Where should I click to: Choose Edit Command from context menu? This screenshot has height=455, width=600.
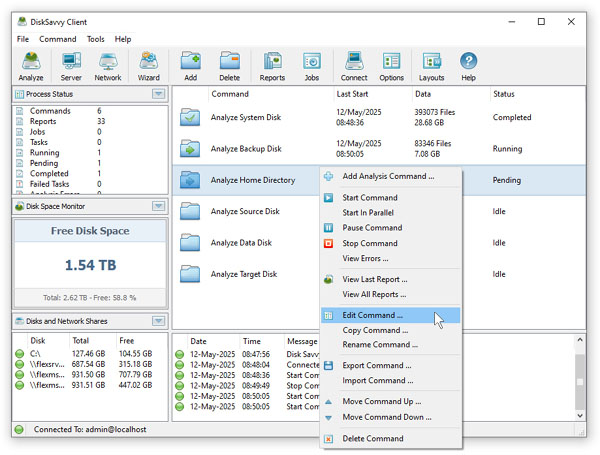coord(390,315)
